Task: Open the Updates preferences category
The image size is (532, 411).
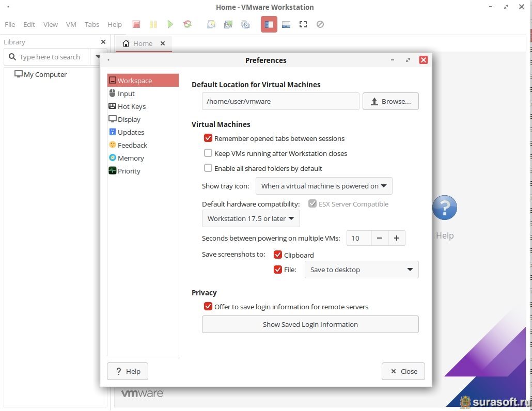Action: coord(143,132)
